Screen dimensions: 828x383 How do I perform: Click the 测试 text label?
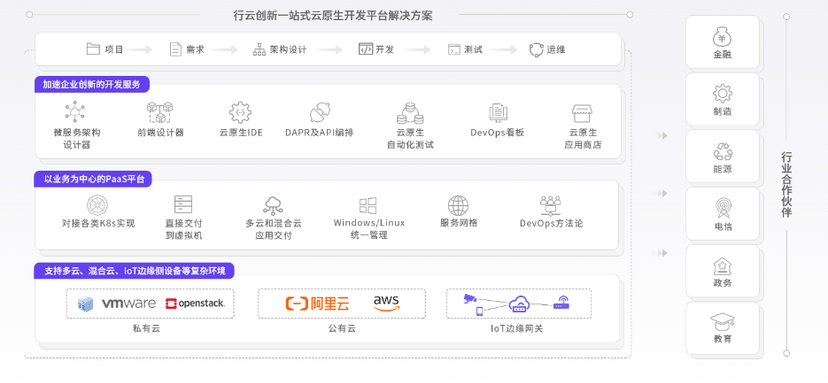tap(473, 50)
